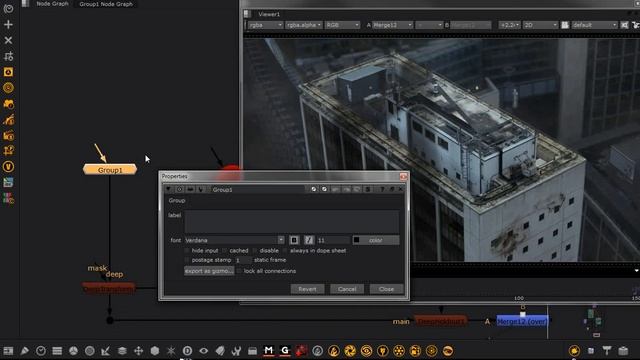Open the Other nodes menu at toolbar bottom
The width and height of the screenshot is (640, 360).
click(8, 198)
